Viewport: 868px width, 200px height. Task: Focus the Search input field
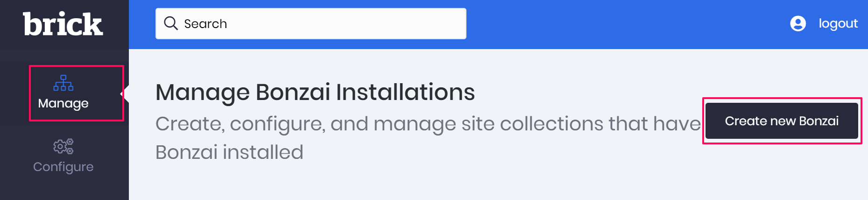(311, 23)
